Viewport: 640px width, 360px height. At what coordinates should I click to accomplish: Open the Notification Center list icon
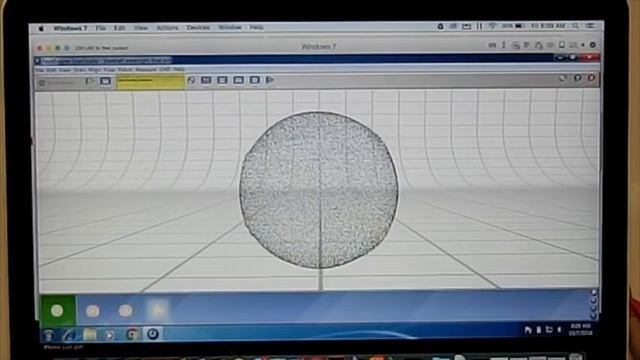point(591,26)
